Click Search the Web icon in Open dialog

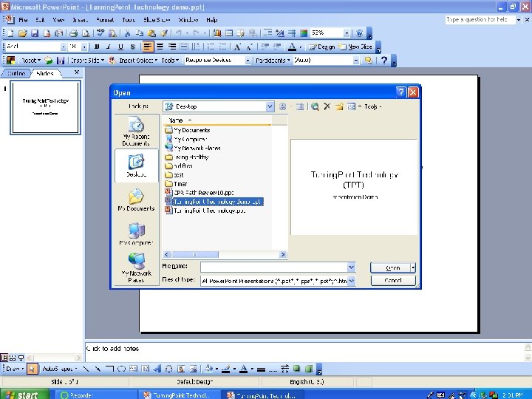pyautogui.click(x=315, y=106)
